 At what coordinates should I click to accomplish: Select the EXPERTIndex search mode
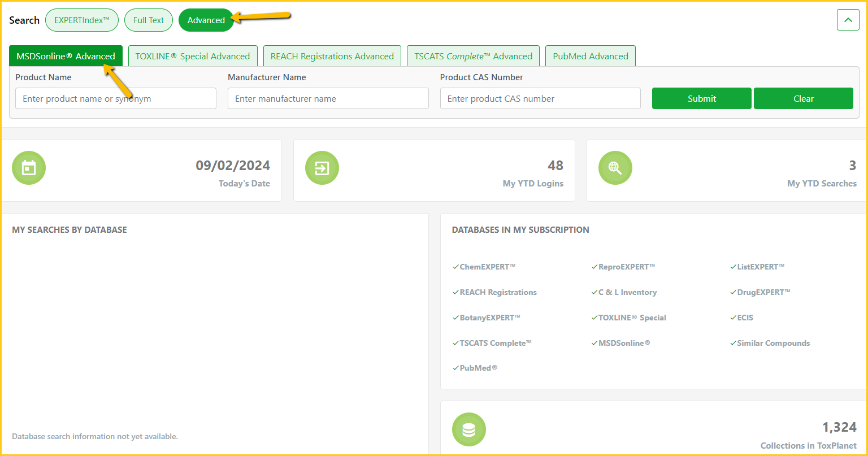click(x=81, y=20)
